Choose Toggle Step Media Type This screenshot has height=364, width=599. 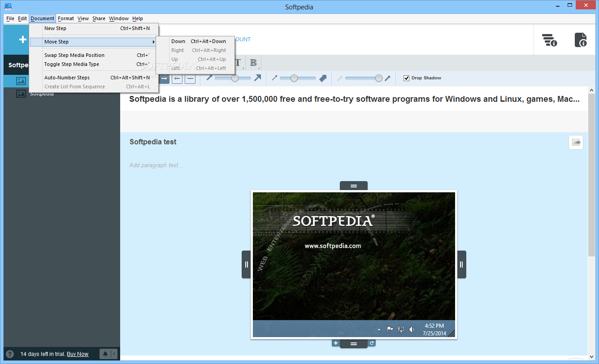(94, 64)
